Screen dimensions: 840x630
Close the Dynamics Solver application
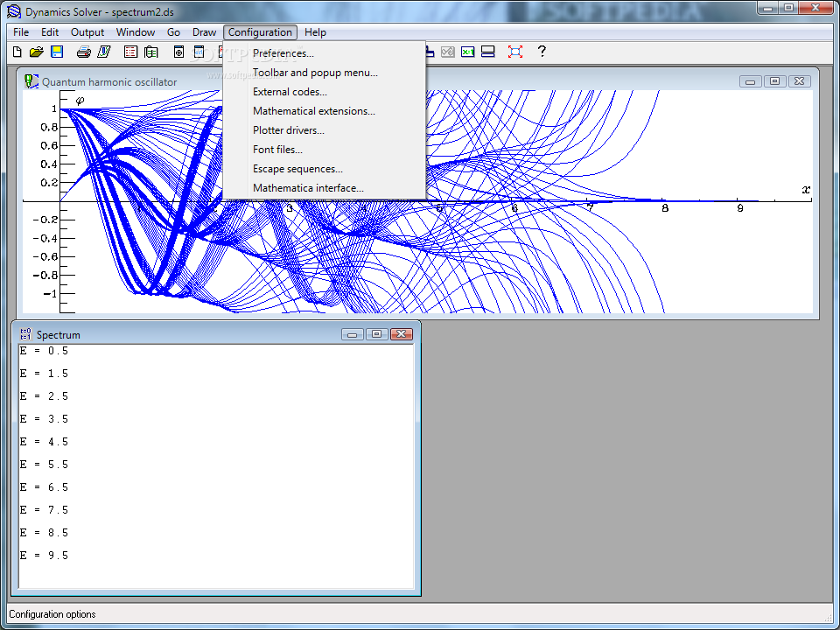click(815, 8)
